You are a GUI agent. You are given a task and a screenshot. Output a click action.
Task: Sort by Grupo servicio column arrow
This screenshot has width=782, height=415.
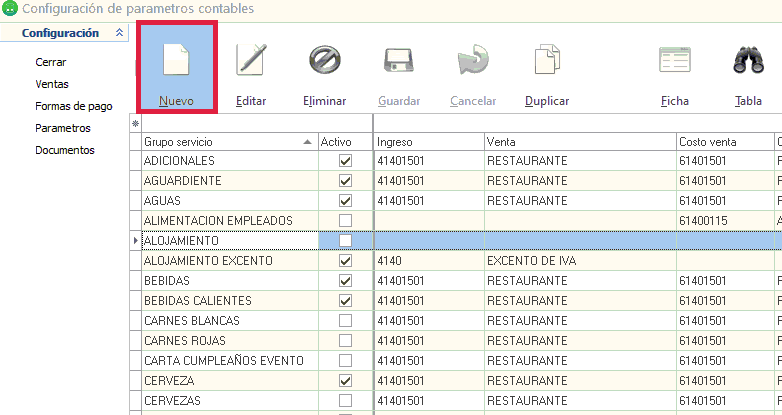307,142
